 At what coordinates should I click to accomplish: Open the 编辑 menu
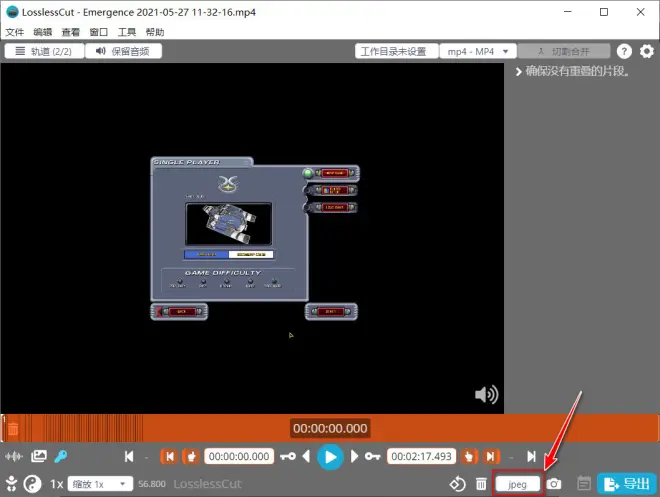[x=43, y=32]
